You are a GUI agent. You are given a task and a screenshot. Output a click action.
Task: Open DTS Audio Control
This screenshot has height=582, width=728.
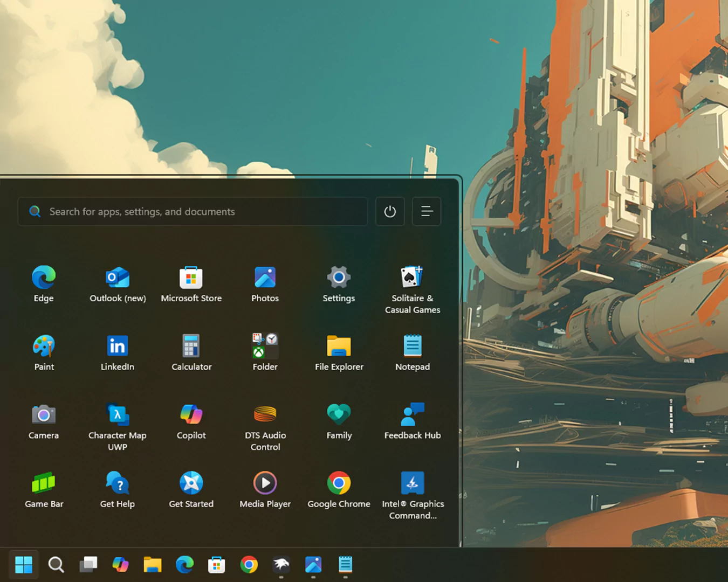265,427
